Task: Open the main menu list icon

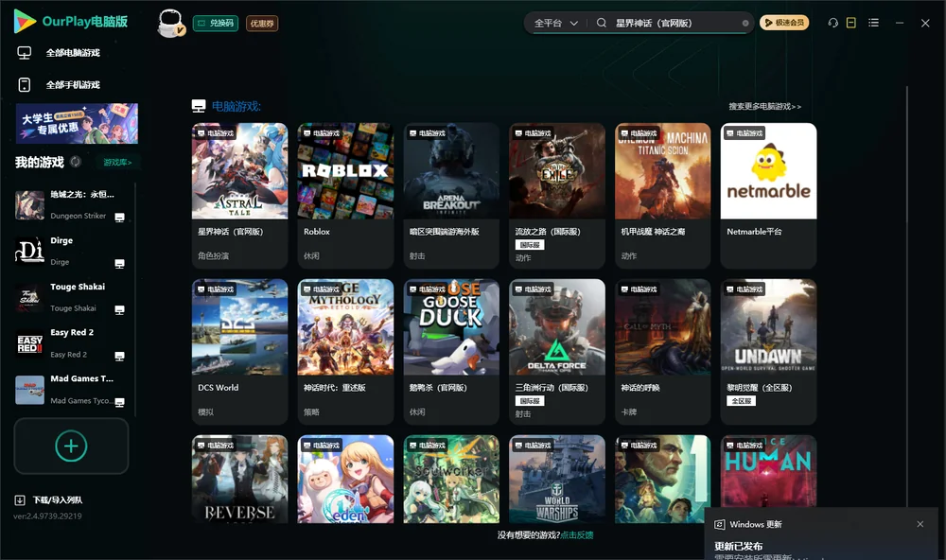Action: coord(873,23)
